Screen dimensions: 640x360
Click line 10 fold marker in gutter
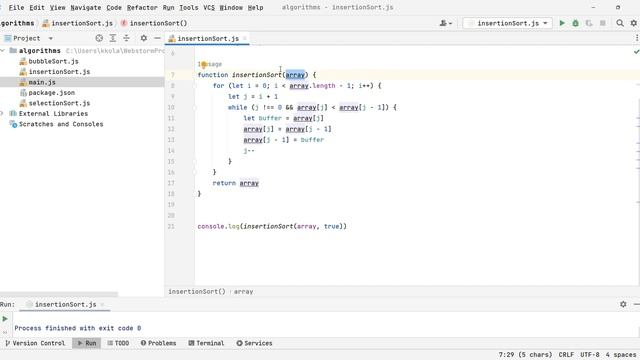coord(195,108)
